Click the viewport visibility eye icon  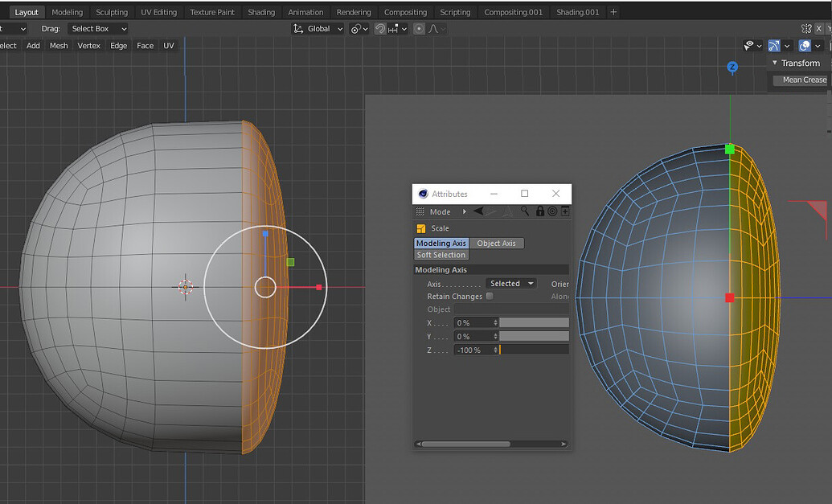(x=748, y=46)
